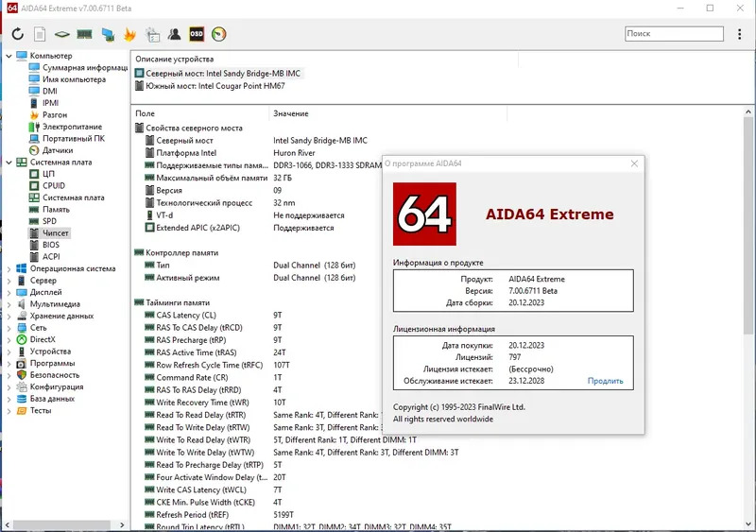Launch the System Stability Test flame icon
Image resolution: width=756 pixels, height=532 pixels.
pyautogui.click(x=129, y=34)
